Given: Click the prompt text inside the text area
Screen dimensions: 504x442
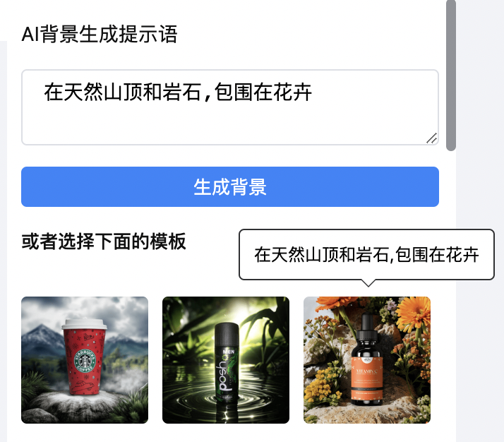Looking at the screenshot, I should tap(178, 92).
